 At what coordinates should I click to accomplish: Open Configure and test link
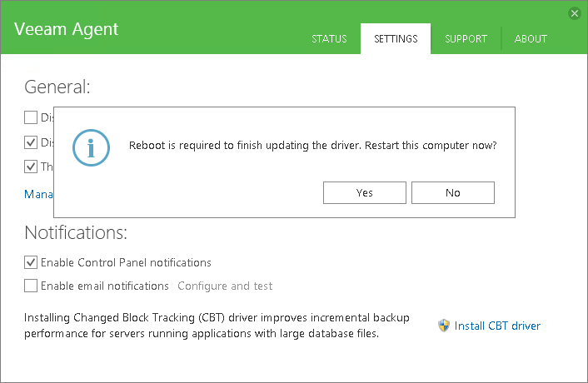point(225,286)
